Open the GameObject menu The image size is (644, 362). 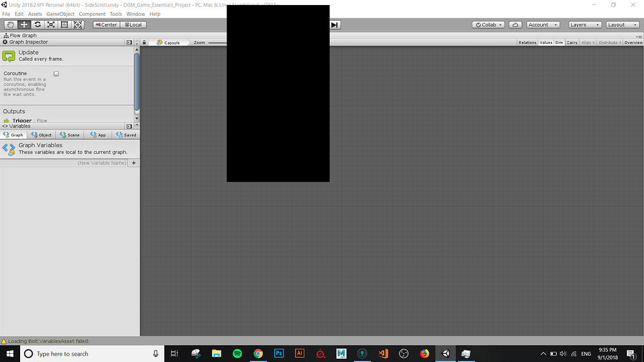tap(60, 14)
